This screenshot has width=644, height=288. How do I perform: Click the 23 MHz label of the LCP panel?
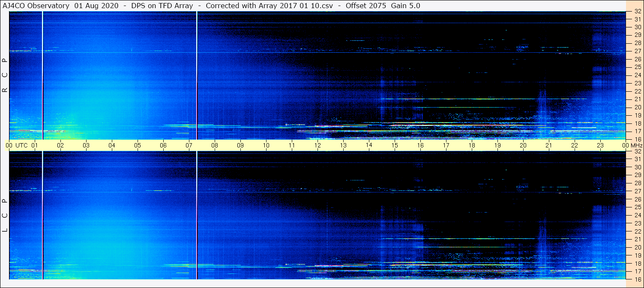[x=638, y=223]
